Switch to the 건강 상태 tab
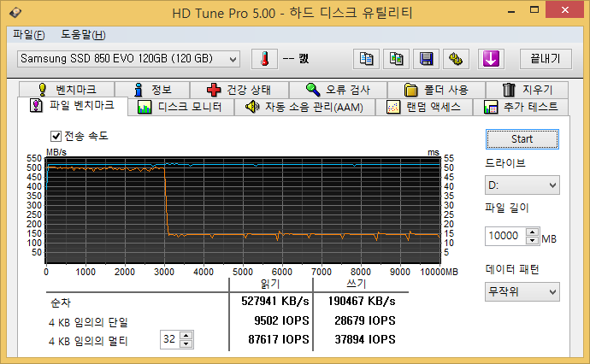 (x=239, y=90)
